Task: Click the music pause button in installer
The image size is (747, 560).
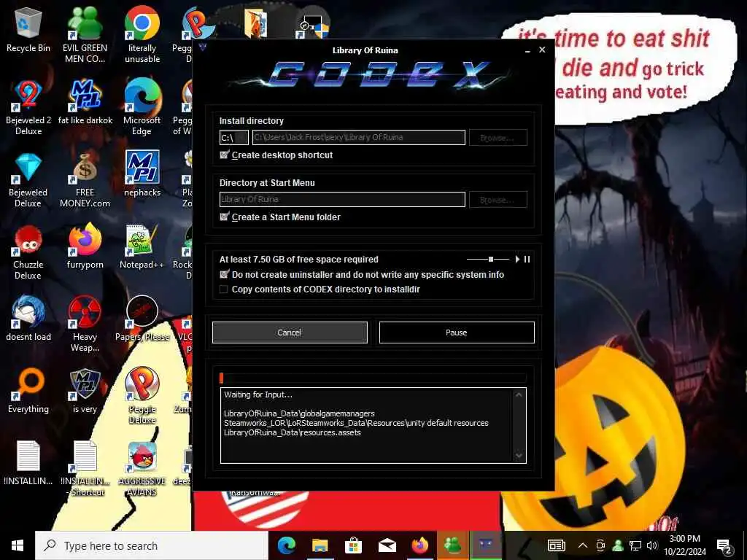Action: 527,259
